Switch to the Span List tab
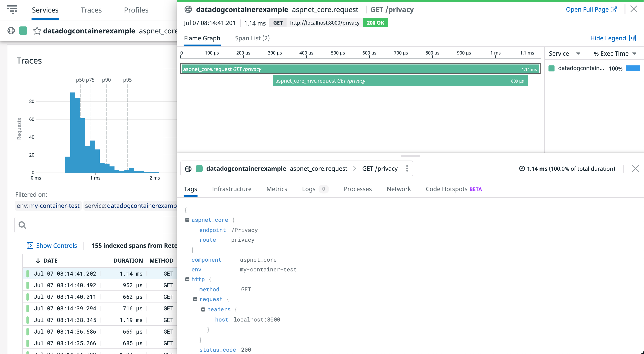The image size is (644, 354). [252, 38]
